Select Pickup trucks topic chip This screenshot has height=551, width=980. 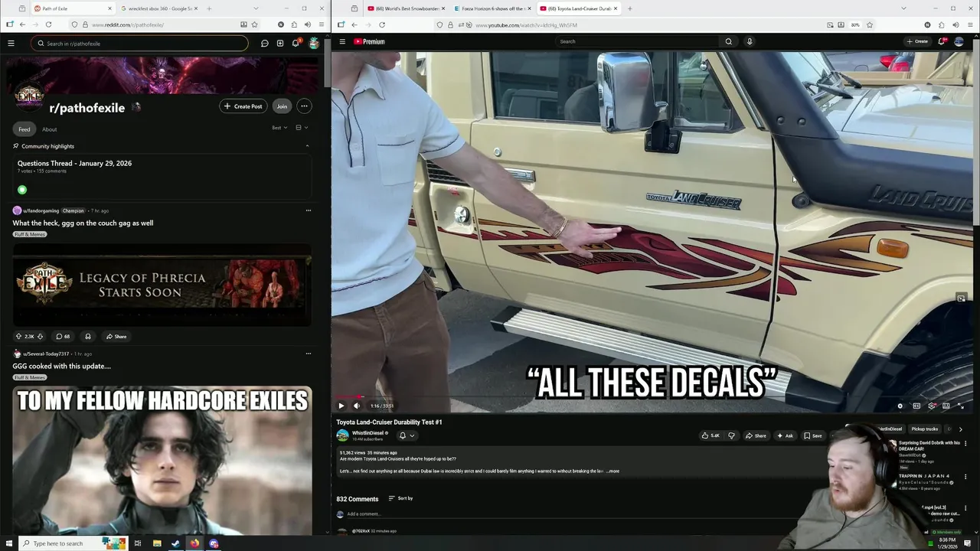(x=924, y=429)
